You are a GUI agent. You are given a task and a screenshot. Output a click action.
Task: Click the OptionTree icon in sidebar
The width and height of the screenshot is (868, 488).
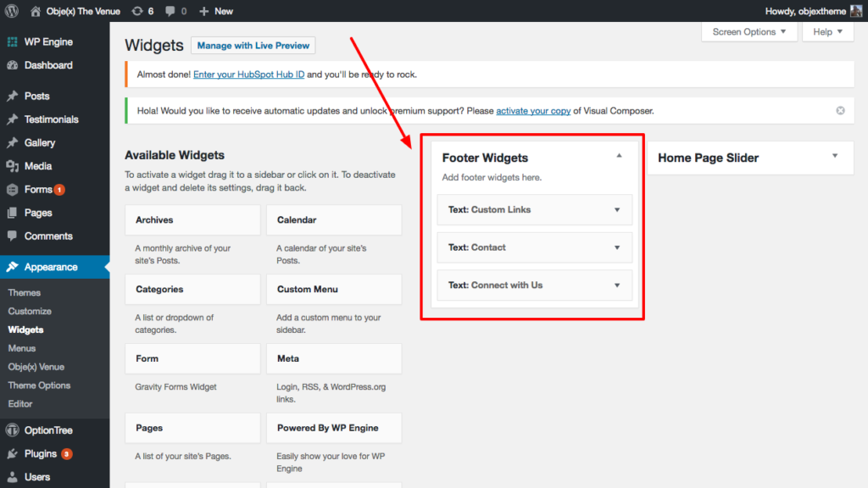12,430
